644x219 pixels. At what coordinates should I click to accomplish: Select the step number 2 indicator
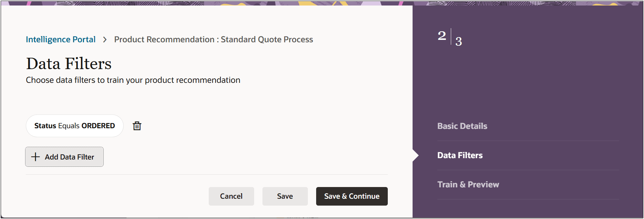pyautogui.click(x=442, y=36)
